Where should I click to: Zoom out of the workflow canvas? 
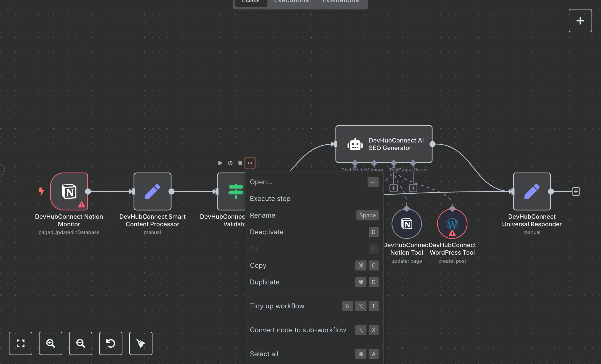click(80, 343)
